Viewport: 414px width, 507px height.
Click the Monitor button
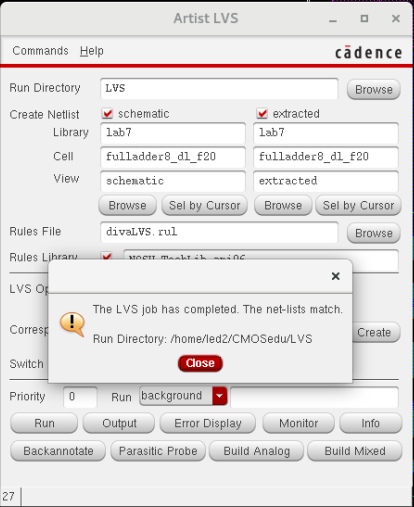[298, 423]
